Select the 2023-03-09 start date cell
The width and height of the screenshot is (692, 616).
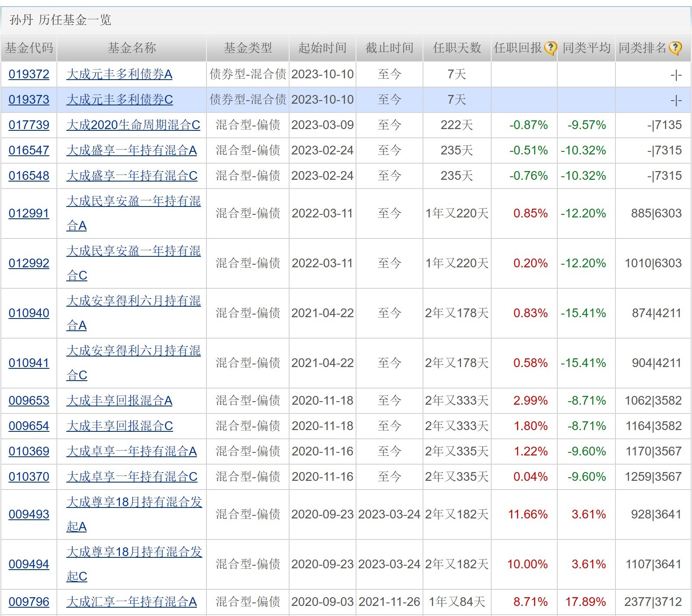click(322, 125)
